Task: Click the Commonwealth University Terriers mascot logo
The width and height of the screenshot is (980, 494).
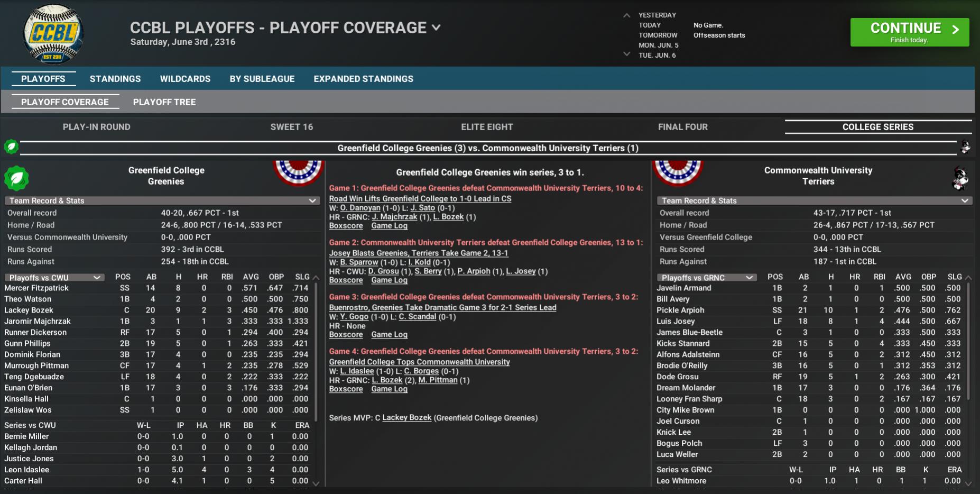Action: click(x=959, y=178)
